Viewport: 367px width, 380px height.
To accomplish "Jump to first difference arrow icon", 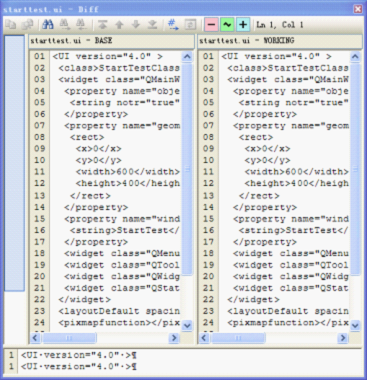I will pyautogui.click(x=102, y=25).
